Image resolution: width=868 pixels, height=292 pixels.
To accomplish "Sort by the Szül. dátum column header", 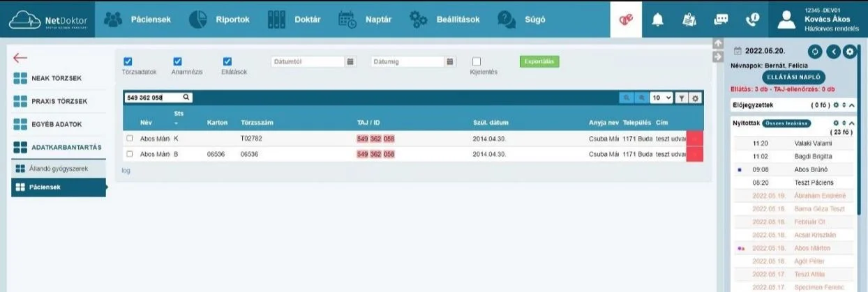I will [491, 123].
